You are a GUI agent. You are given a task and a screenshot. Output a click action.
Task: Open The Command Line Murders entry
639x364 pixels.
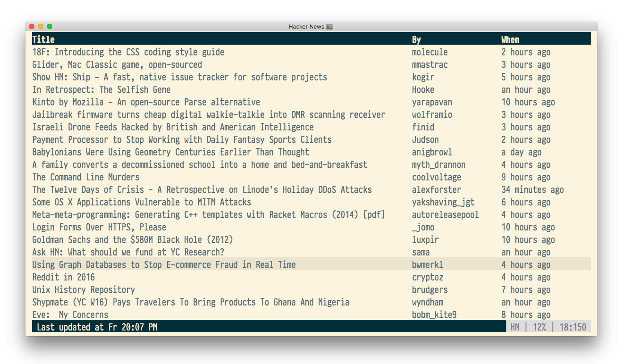pyautogui.click(x=86, y=177)
